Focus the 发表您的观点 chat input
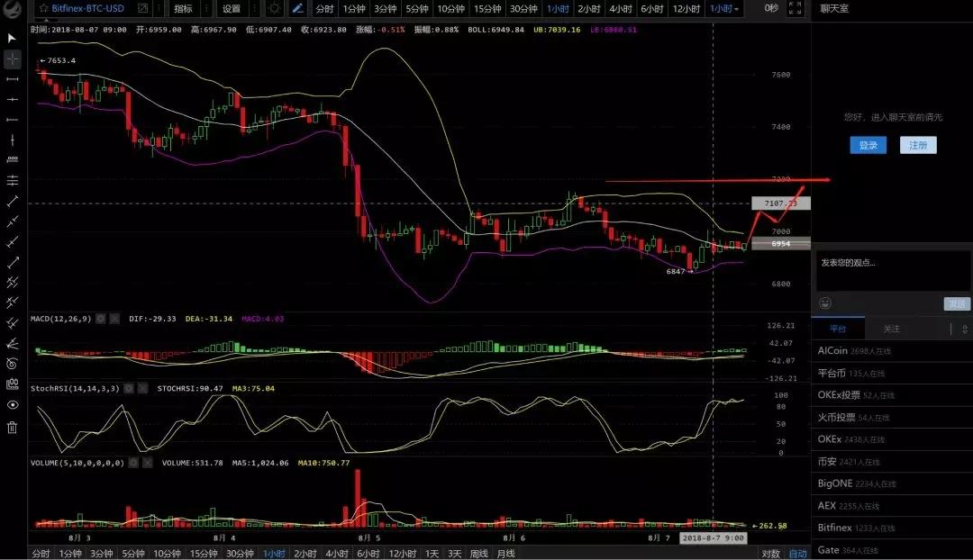Viewport: 973px width, 560px height. pos(892,270)
